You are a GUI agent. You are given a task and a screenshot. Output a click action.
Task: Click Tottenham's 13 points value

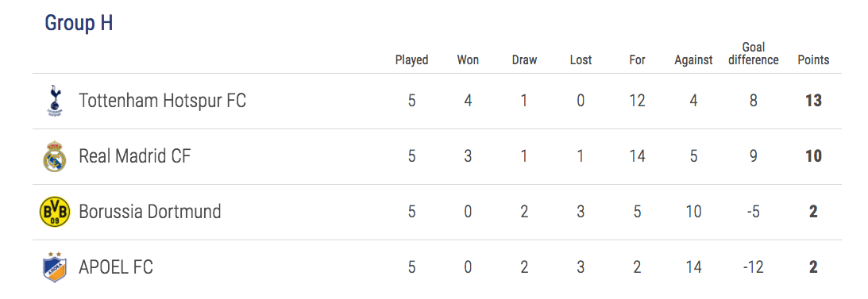click(x=813, y=102)
